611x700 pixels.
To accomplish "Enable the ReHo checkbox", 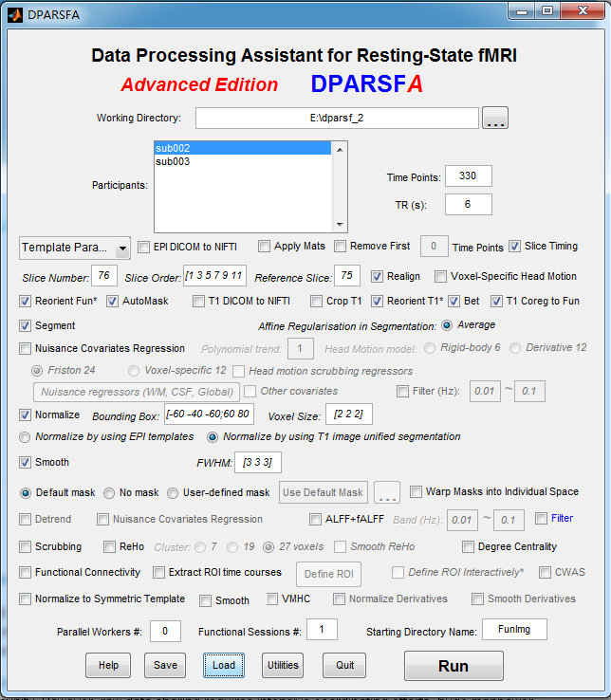I will click(x=109, y=546).
